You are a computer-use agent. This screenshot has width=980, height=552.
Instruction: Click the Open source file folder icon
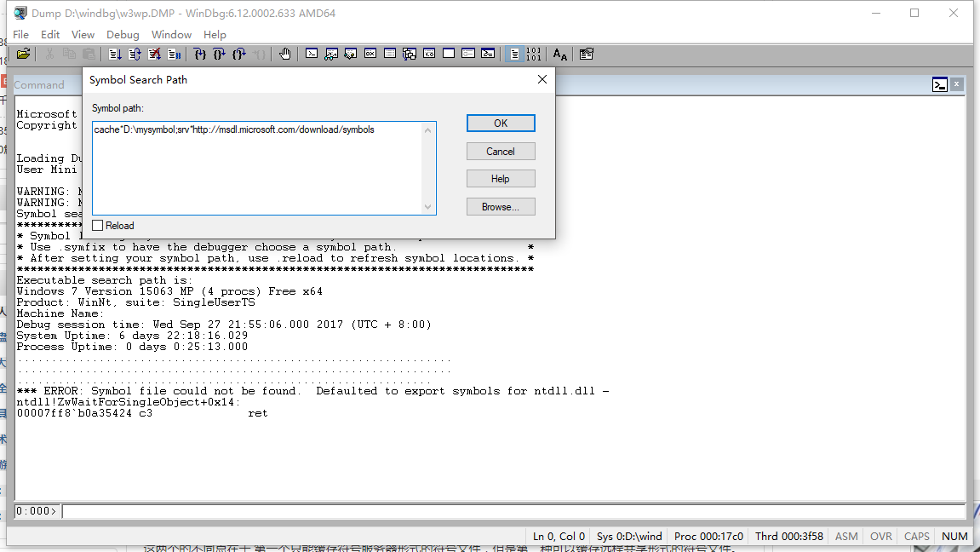point(23,55)
